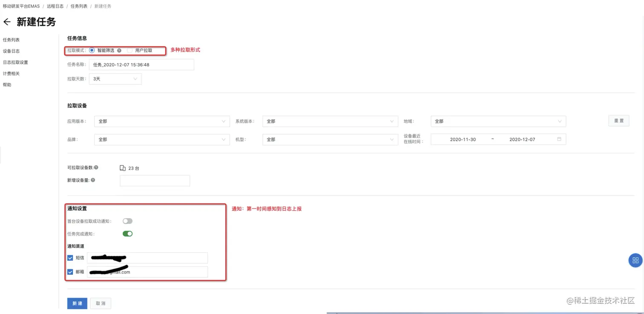
Task: Click the 短信 phone number field
Action: 147,258
